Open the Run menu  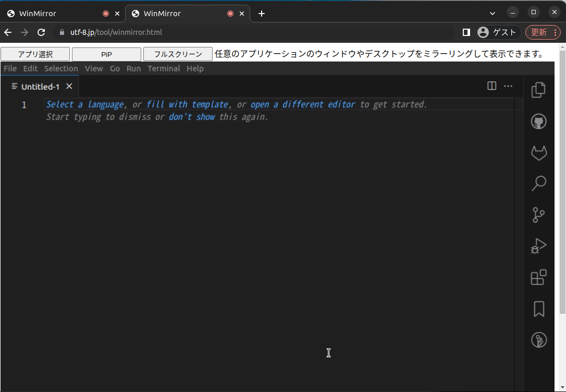click(x=133, y=69)
